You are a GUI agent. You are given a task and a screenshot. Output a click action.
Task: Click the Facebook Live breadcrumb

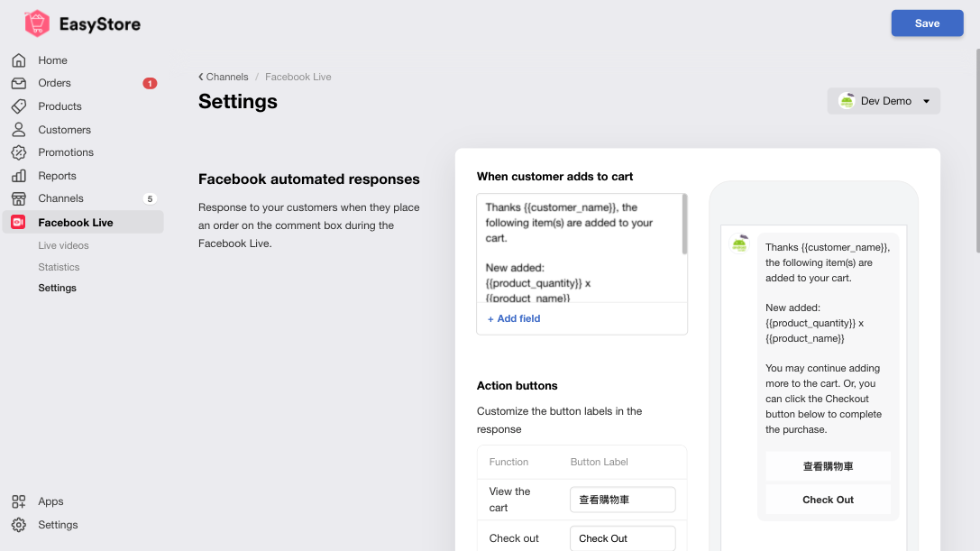[298, 77]
